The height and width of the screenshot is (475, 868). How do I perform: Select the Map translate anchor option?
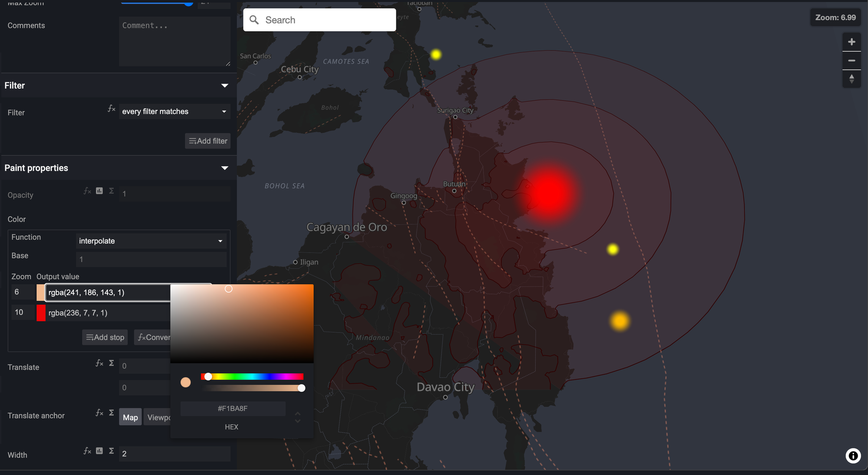click(130, 417)
